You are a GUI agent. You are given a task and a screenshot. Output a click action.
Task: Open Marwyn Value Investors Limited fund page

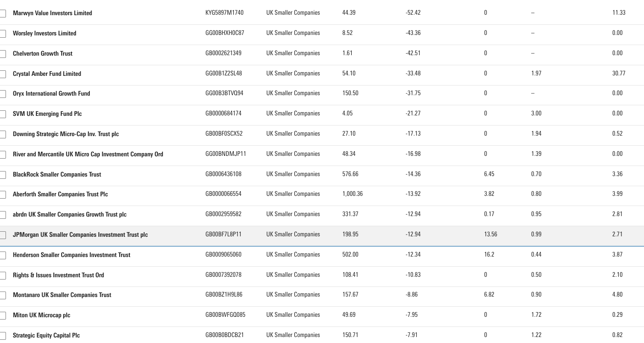(52, 13)
